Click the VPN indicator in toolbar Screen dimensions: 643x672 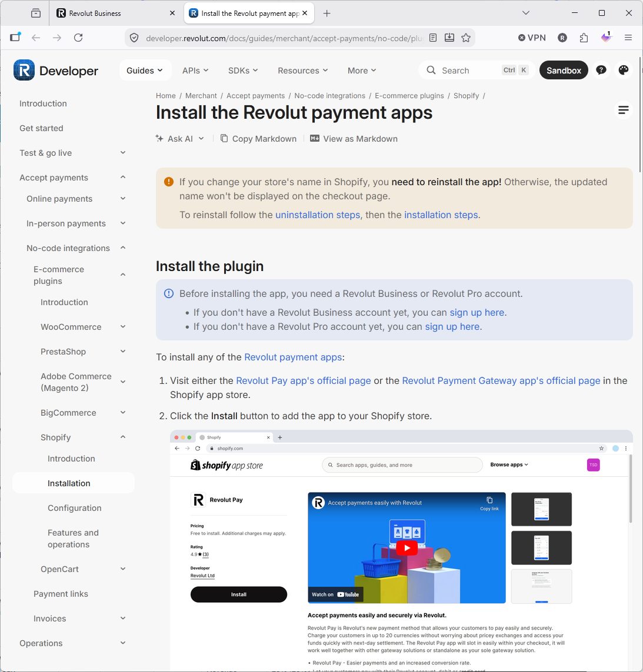click(x=532, y=38)
